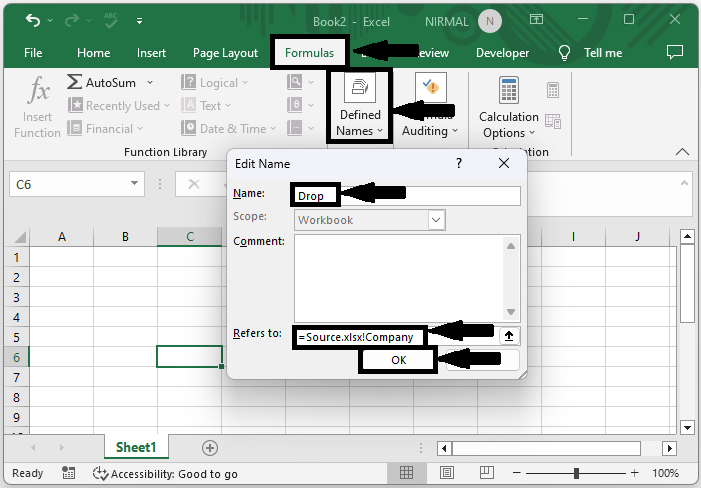Open Date & Time functions dropdown
Viewport: 701px width, 488px height.
[x=228, y=129]
